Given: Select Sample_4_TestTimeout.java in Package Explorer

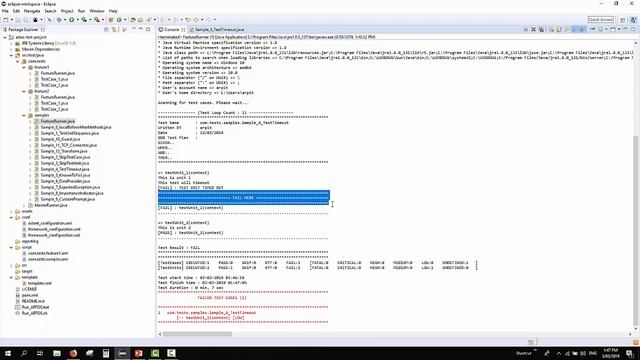Looking at the screenshot, I should click(65, 169).
